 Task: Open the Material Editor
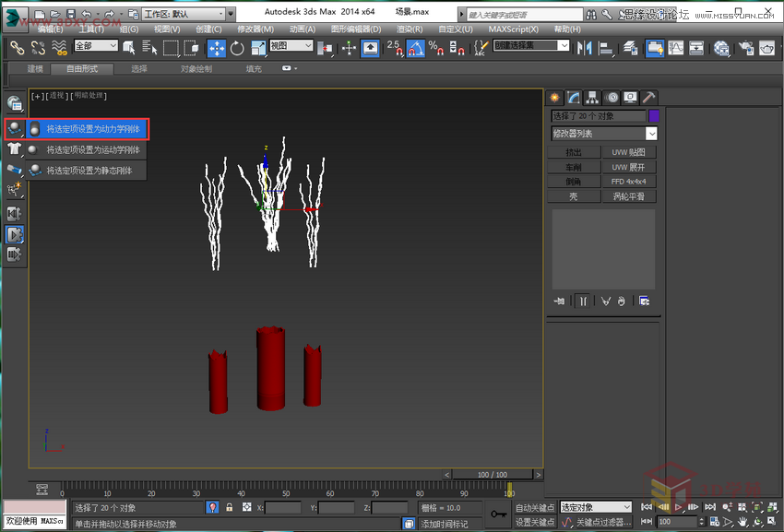click(721, 48)
